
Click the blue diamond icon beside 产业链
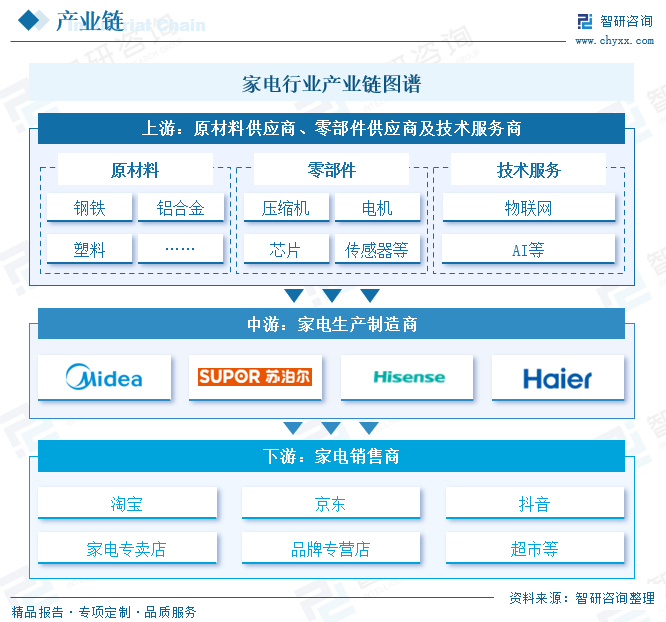point(29,20)
